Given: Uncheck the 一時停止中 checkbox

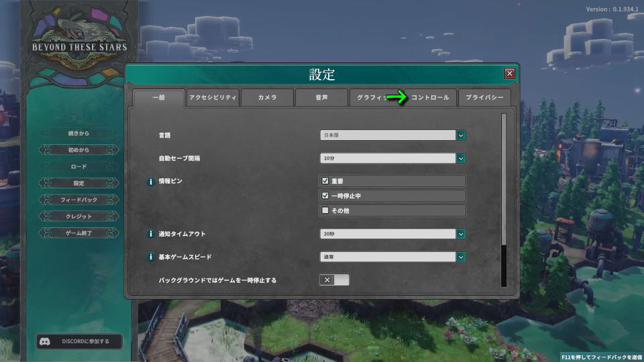Looking at the screenshot, I should click(x=325, y=195).
